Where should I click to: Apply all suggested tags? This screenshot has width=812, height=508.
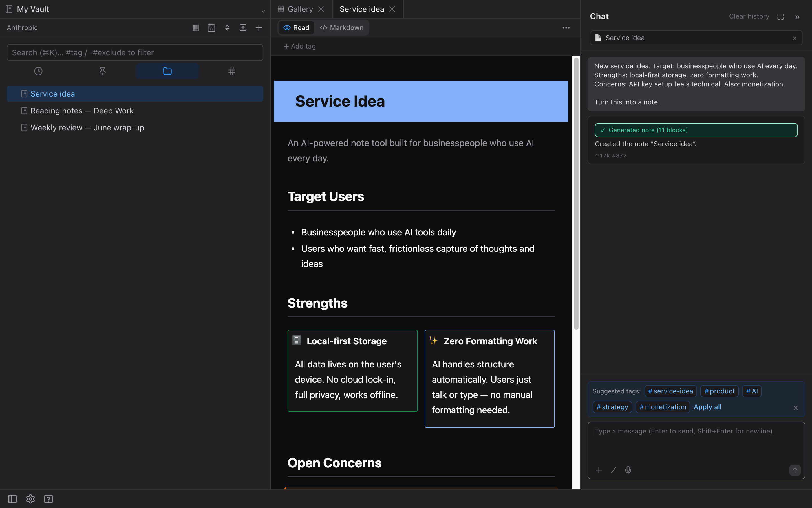click(707, 407)
